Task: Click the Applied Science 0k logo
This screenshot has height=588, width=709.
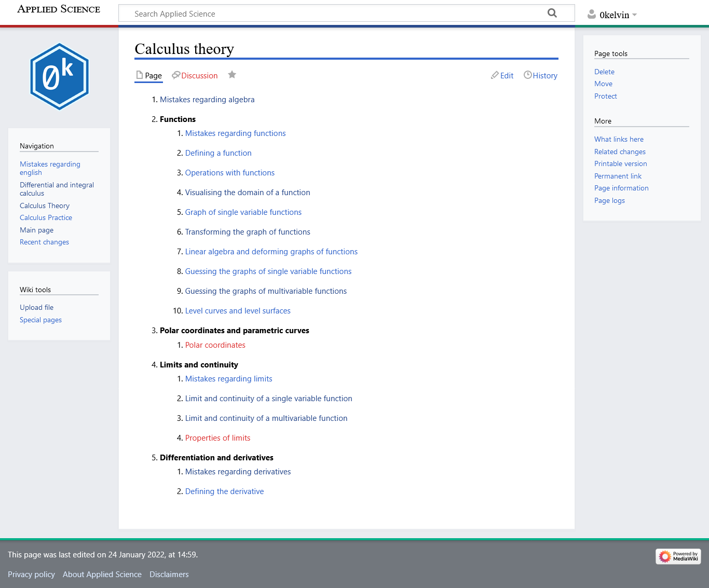Action: [x=60, y=77]
